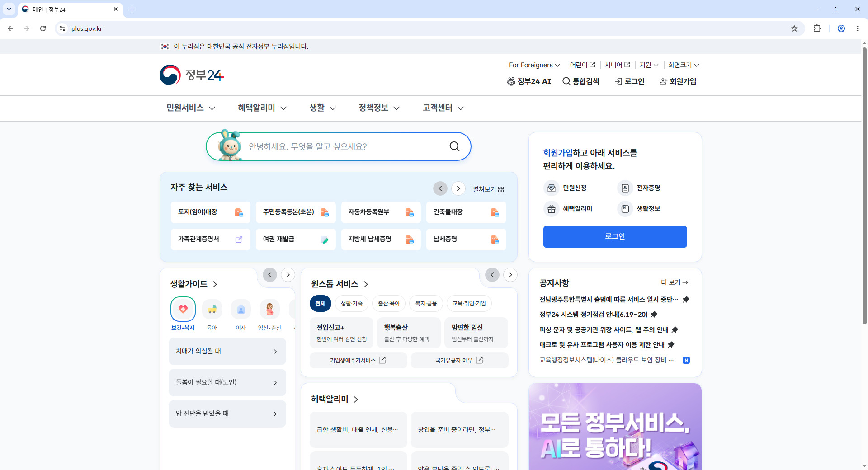Bookmark this page with star icon

coord(794,28)
